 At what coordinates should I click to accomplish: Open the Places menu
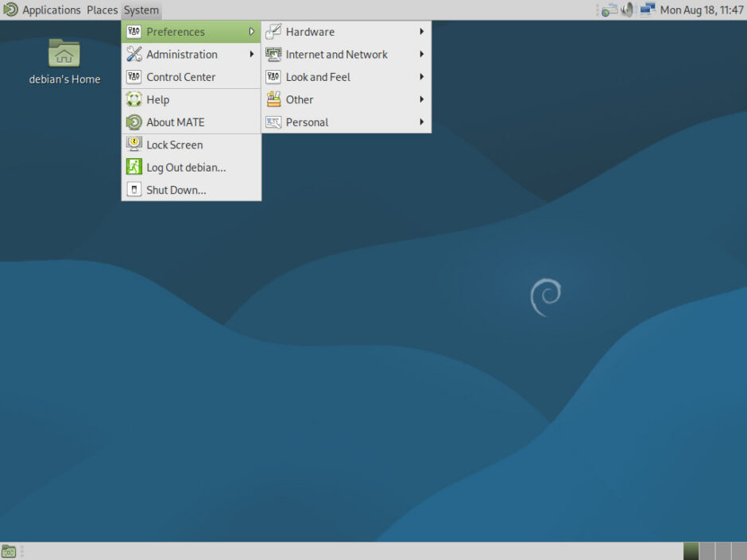pos(102,10)
